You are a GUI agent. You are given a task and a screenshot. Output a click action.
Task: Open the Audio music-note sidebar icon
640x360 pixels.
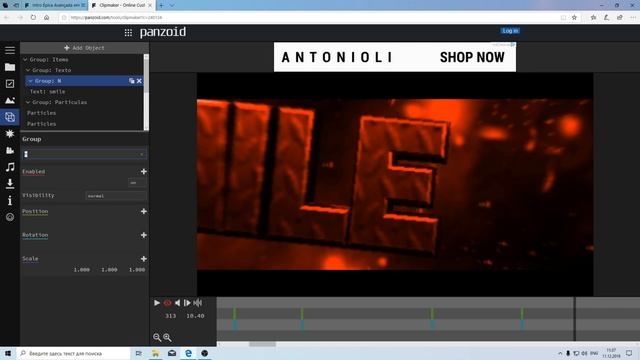tap(10, 167)
